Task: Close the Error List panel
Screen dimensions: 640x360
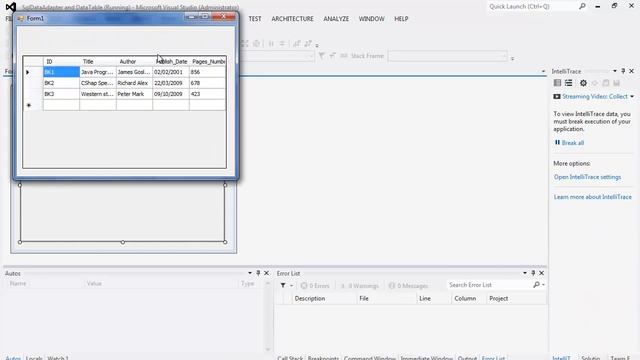Action: pos(542,273)
